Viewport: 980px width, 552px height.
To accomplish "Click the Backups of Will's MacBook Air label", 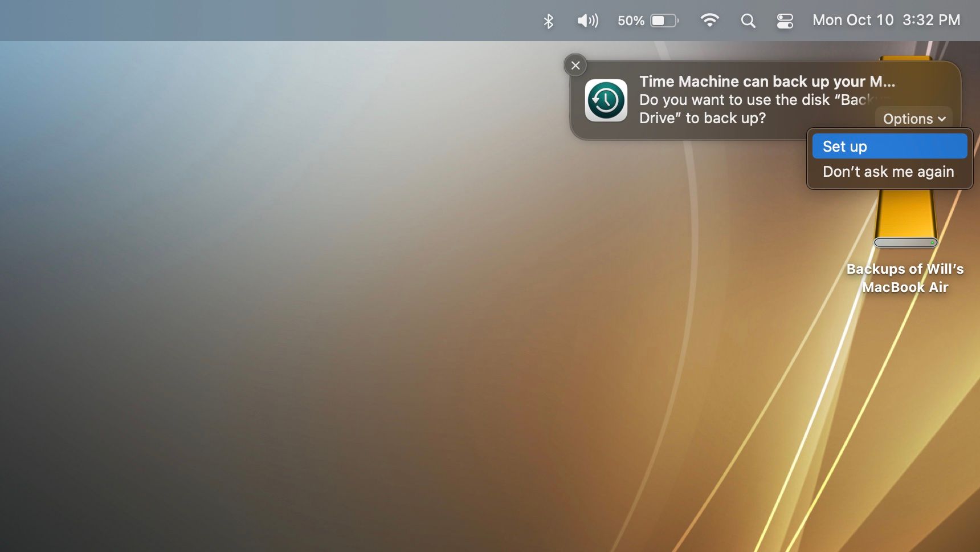I will (x=905, y=278).
